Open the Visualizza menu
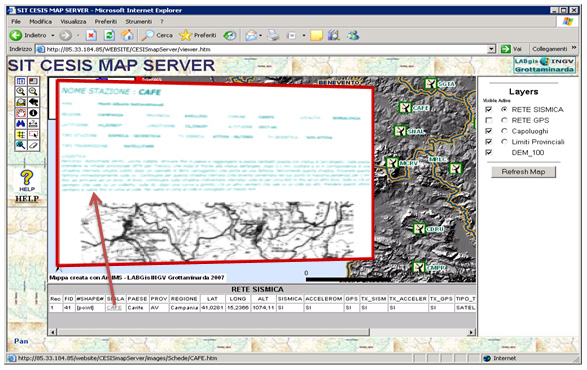587x370 pixels. (73, 21)
